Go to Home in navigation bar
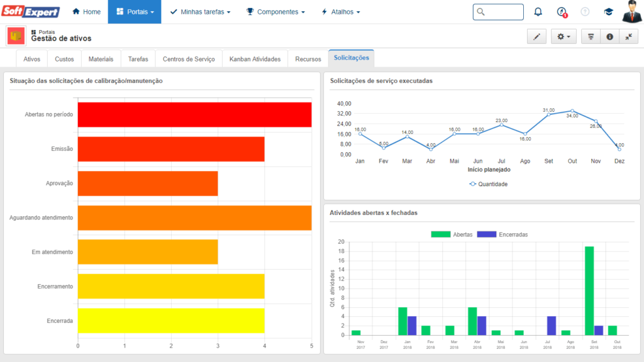The height and width of the screenshot is (362, 644). (x=86, y=12)
